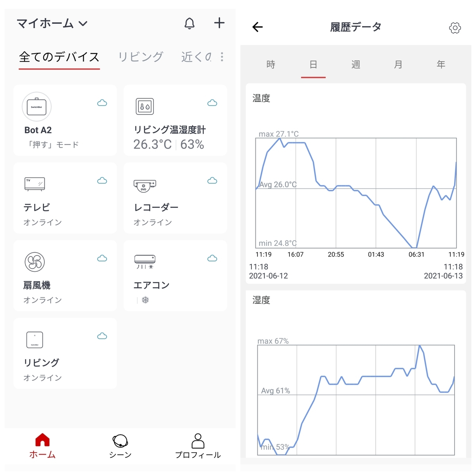This screenshot has width=476, height=476.
Task: Tap the 2021-06-13 end date
Action: pyautogui.click(x=443, y=276)
